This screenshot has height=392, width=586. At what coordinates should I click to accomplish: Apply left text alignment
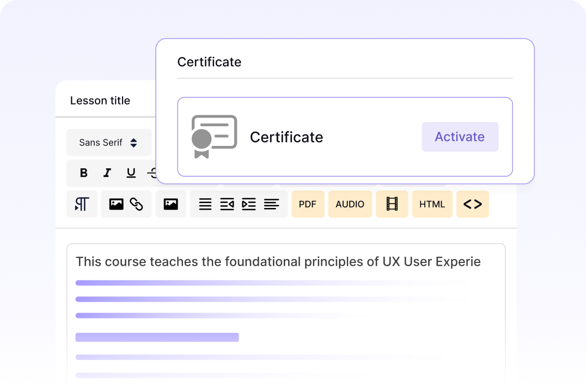pyautogui.click(x=271, y=204)
